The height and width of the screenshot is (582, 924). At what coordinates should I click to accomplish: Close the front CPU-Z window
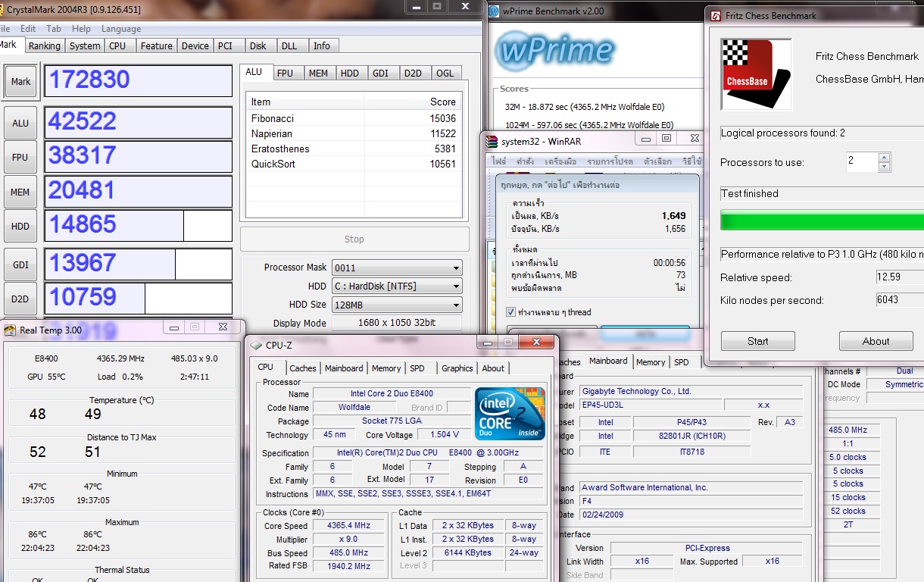pos(535,342)
